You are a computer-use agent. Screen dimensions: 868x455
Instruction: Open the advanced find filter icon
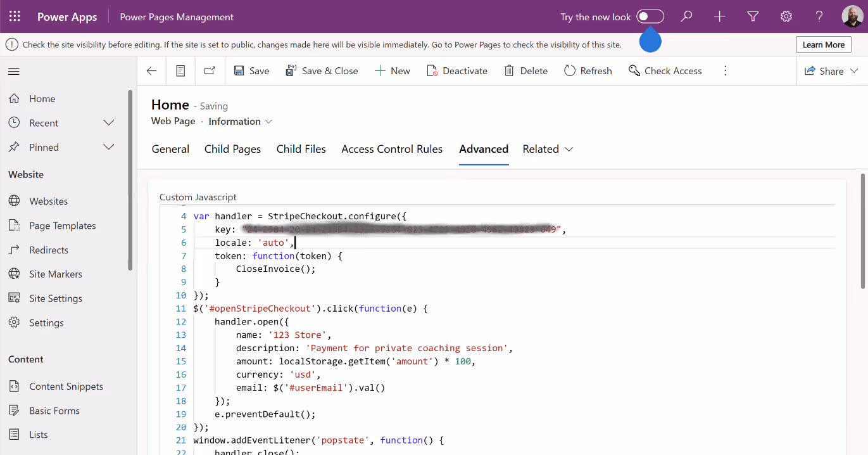pos(753,16)
